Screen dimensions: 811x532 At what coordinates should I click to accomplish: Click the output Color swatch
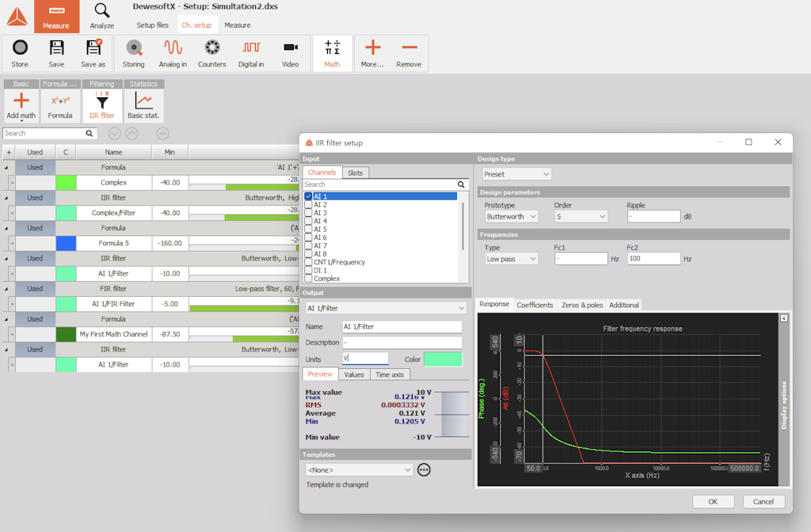click(444, 359)
